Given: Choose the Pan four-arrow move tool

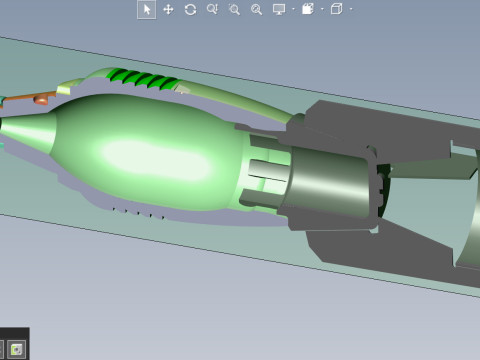Looking at the screenshot, I should pyautogui.click(x=168, y=9).
